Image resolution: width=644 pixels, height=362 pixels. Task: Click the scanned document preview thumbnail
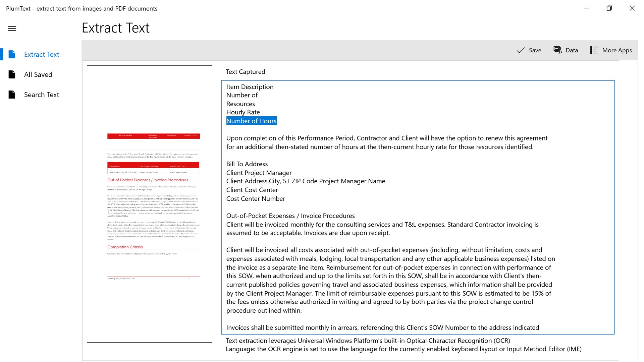pyautogui.click(x=153, y=204)
